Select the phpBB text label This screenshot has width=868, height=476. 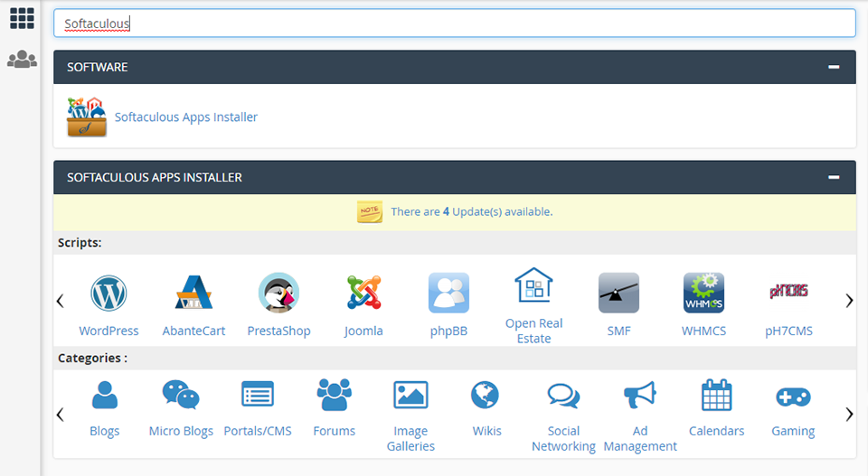click(449, 331)
